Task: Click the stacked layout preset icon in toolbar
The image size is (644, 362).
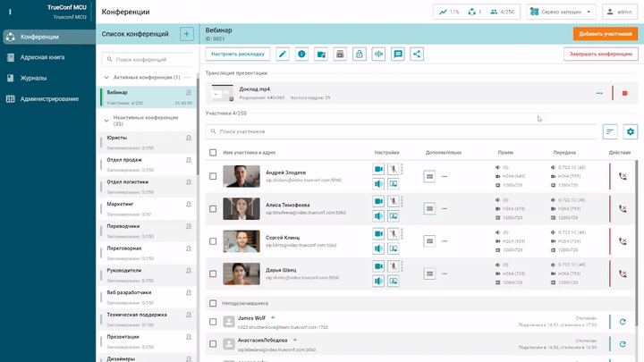Action: coord(340,55)
